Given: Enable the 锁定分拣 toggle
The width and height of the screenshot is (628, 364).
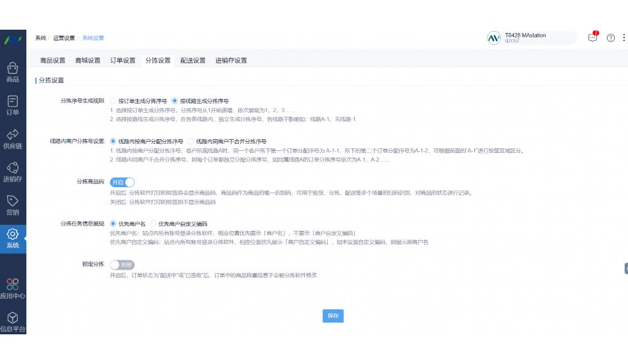Looking at the screenshot, I should pyautogui.click(x=122, y=264).
